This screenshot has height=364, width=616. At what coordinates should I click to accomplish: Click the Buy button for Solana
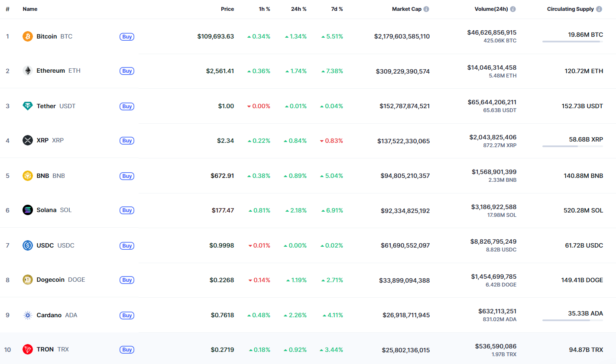pos(127,210)
